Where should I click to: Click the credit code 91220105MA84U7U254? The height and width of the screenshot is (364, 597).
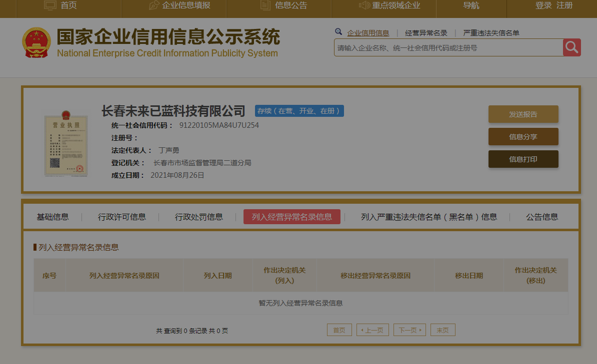click(219, 125)
